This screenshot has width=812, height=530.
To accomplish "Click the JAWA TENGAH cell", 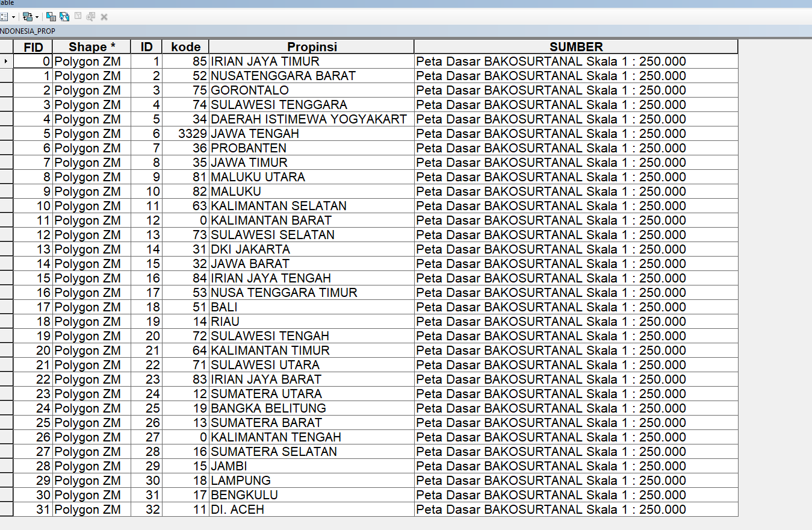I will [x=312, y=134].
